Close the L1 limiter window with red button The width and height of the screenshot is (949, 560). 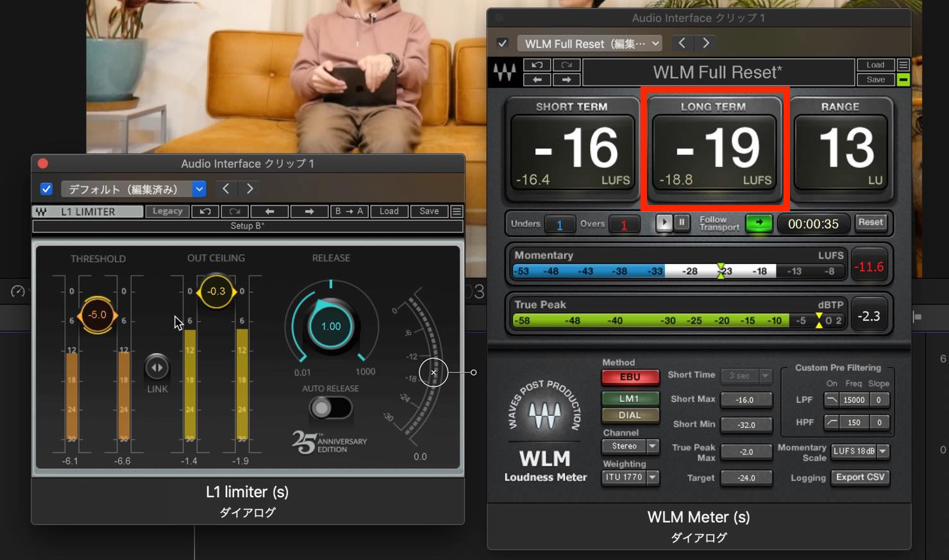click(x=43, y=163)
